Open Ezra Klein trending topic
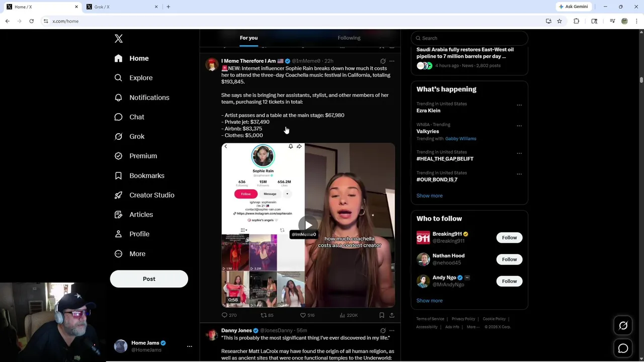Viewport: 644px width, 362px height. pyautogui.click(x=428, y=111)
